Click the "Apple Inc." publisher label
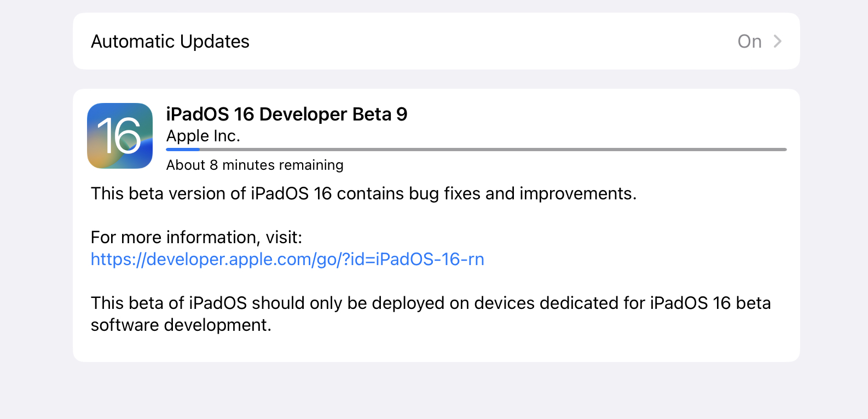The width and height of the screenshot is (868, 419). pyautogui.click(x=203, y=136)
